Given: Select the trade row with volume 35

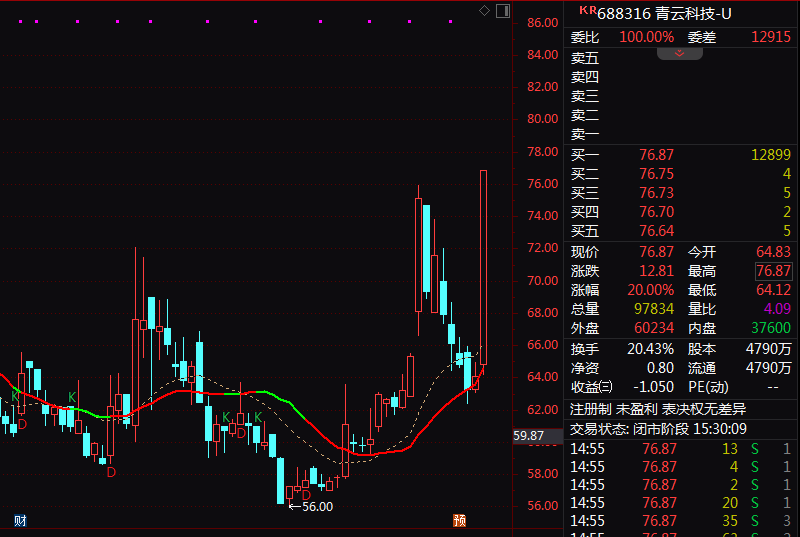Looking at the screenshot, I should point(682,521).
